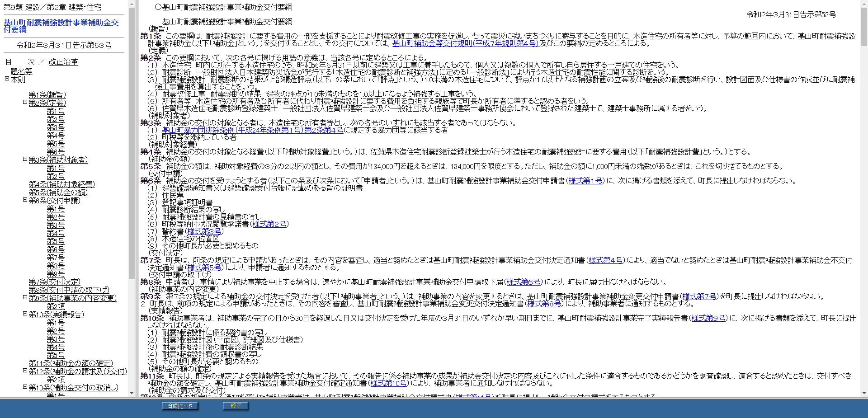Collapse the 第6条(交付申請) tree node

coord(24,201)
